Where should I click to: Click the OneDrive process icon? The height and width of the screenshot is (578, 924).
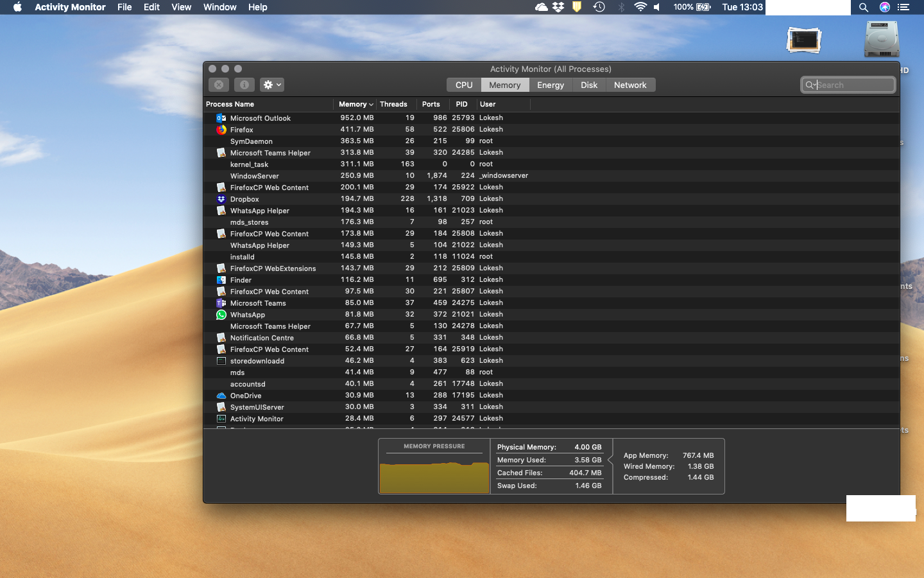(221, 396)
